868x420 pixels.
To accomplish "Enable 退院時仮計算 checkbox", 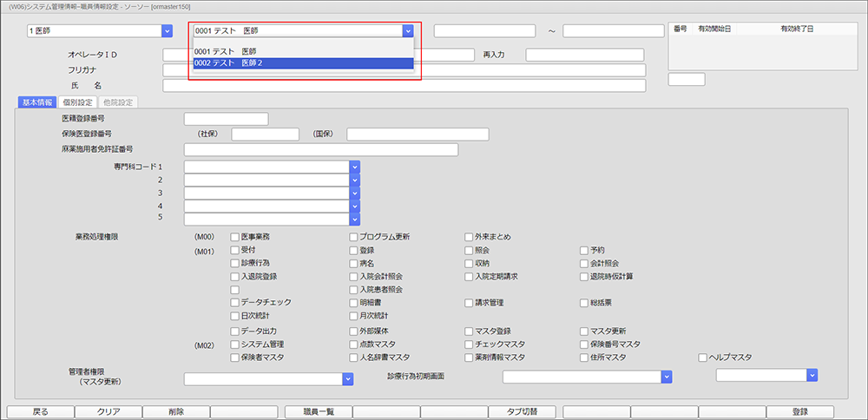I will click(584, 276).
